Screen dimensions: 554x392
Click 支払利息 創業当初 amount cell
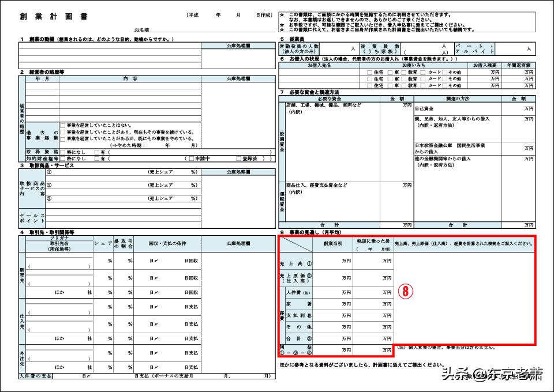(x=332, y=315)
